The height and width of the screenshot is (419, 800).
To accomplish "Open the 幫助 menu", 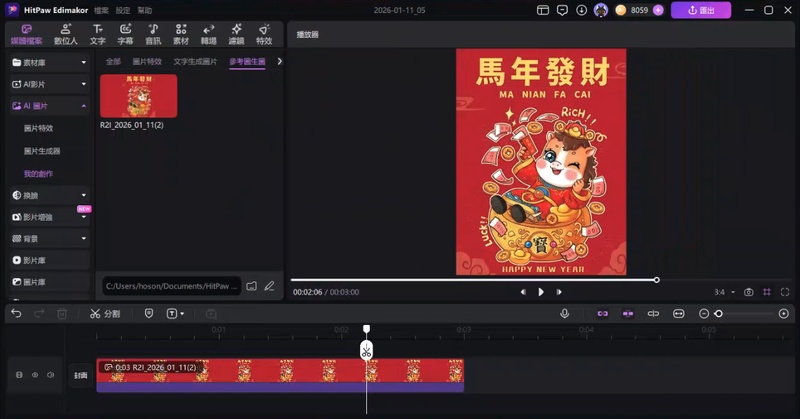I will tap(144, 10).
